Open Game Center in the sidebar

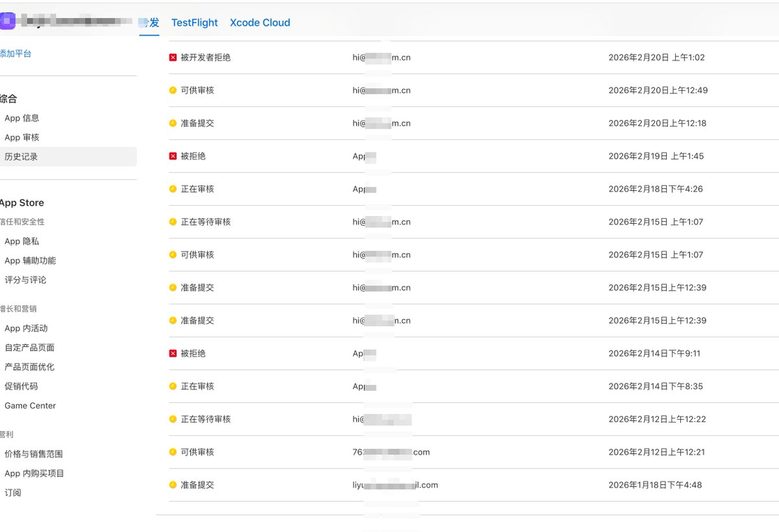point(31,405)
